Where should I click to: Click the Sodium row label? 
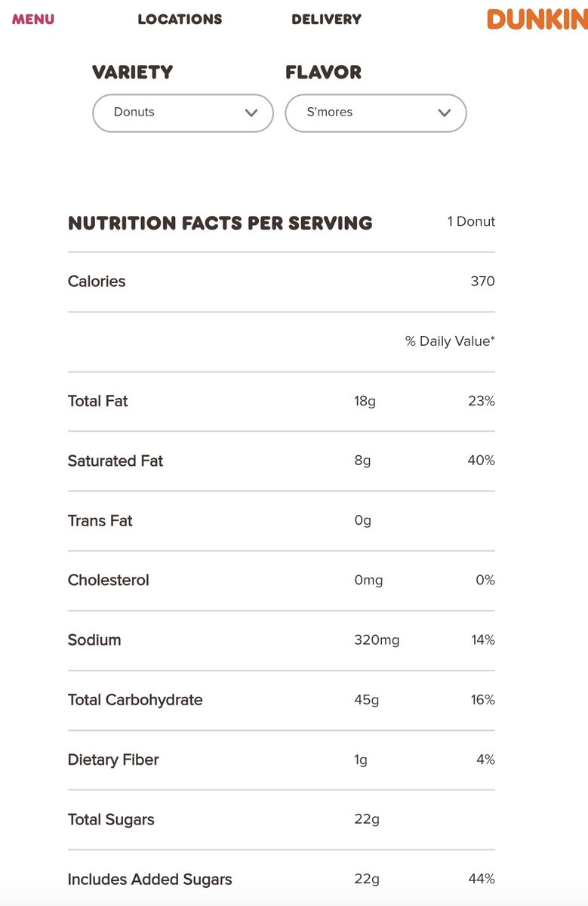94,640
